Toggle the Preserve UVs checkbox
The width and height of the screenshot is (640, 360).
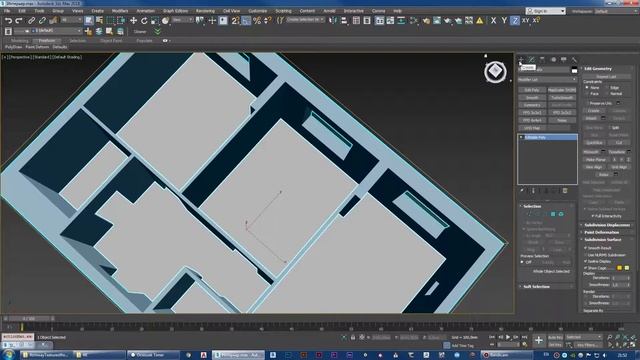(587, 103)
